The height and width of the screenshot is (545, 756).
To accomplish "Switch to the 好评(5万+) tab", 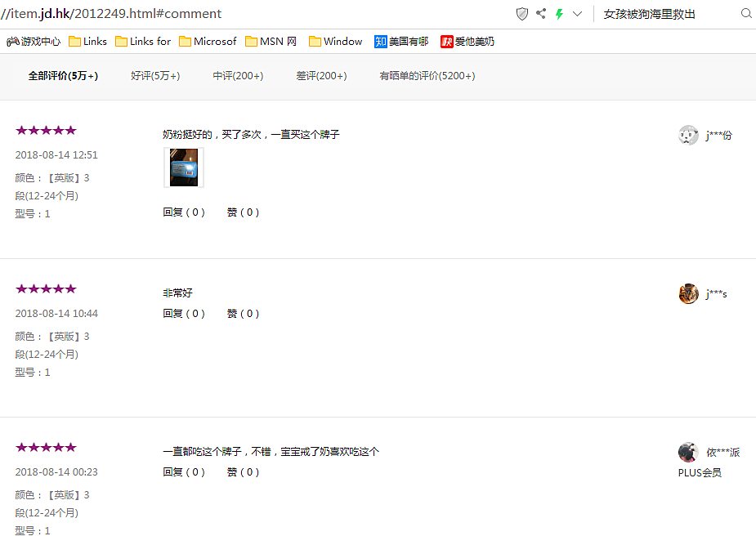I will (x=155, y=76).
